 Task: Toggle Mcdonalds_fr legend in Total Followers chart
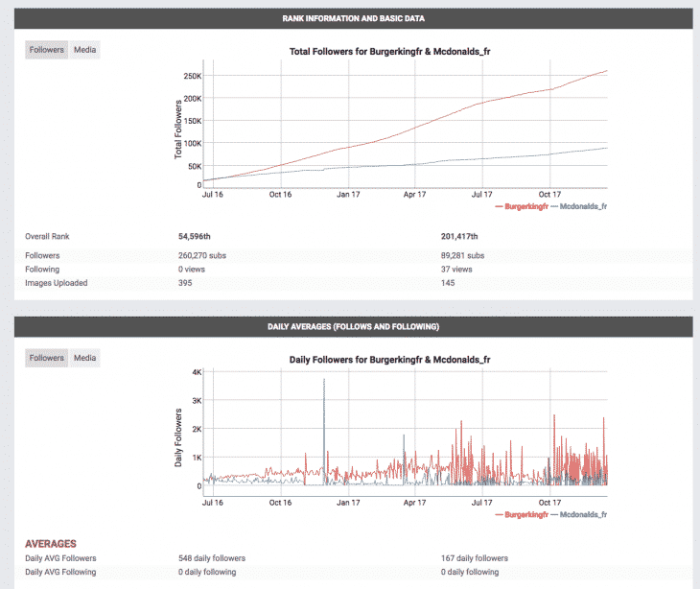click(x=581, y=205)
